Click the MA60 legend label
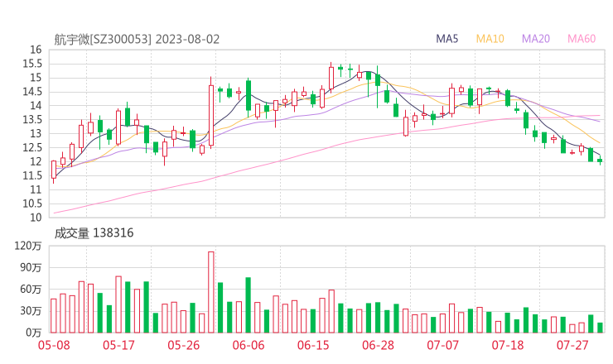613x364 pixels. 582,39
